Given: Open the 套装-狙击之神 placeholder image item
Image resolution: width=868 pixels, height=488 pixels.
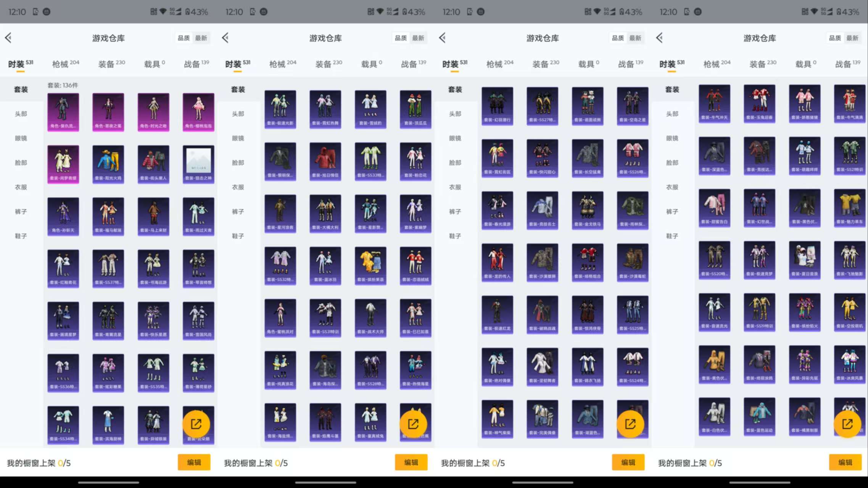Looking at the screenshot, I should point(198,164).
